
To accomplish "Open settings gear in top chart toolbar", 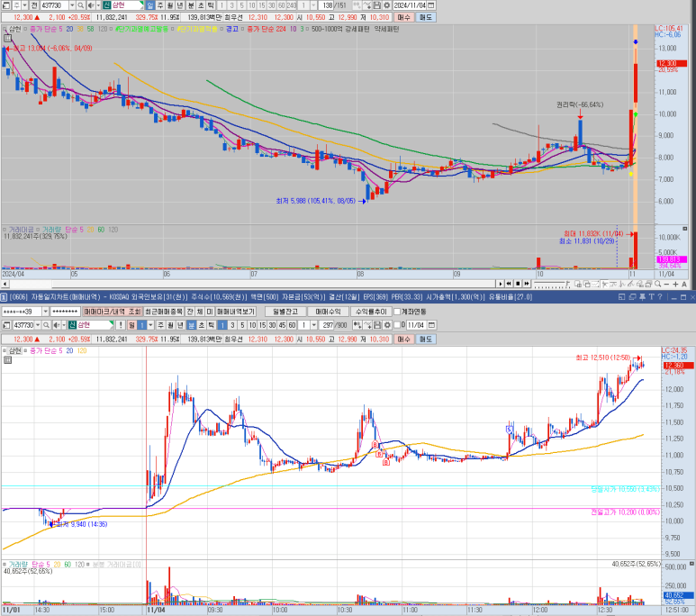I will (386, 5).
